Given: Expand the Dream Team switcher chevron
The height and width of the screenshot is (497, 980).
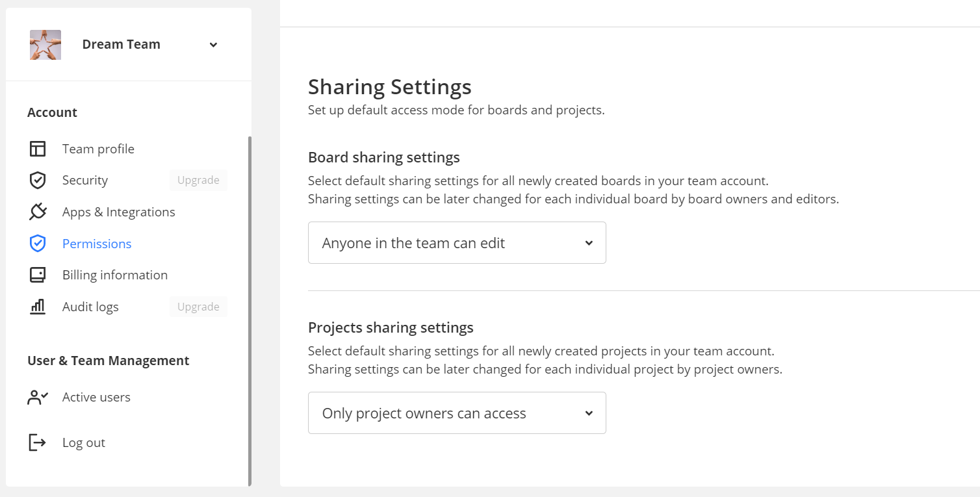Looking at the screenshot, I should pos(213,45).
